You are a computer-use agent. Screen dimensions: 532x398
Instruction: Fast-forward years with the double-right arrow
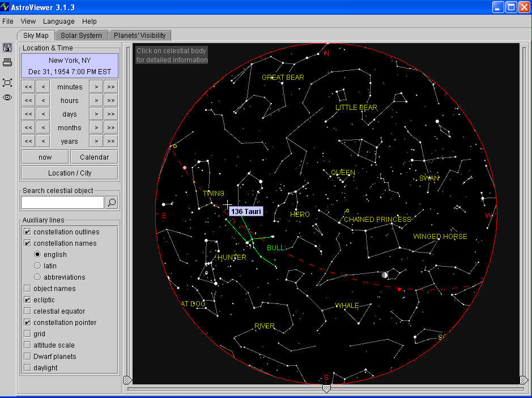[111, 142]
